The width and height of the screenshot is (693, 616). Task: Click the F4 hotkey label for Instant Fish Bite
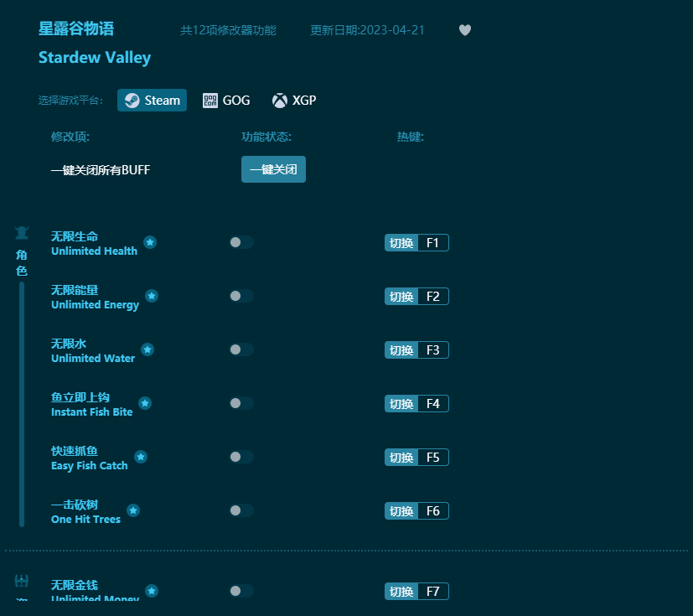[433, 403]
